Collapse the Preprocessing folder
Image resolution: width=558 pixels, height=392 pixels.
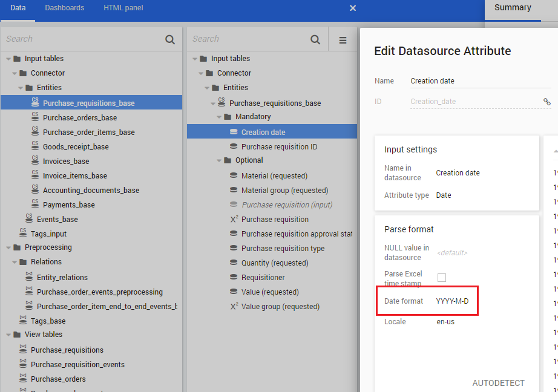point(8,247)
